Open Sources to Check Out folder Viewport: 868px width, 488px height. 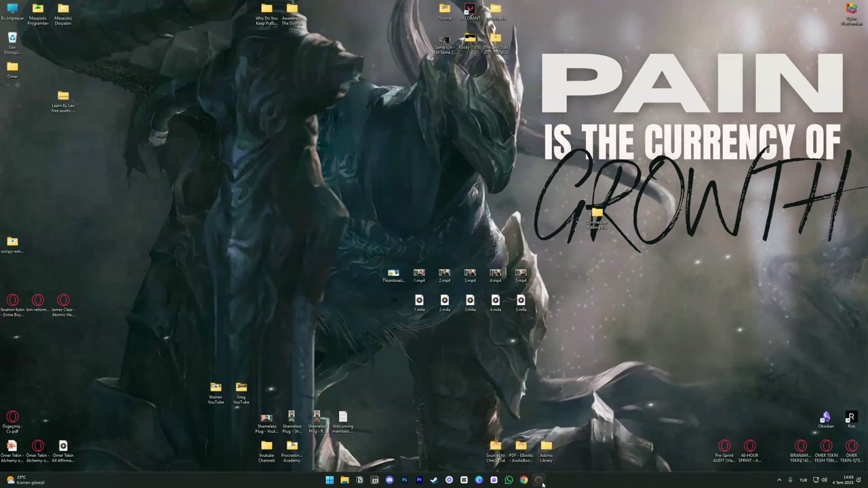click(496, 451)
